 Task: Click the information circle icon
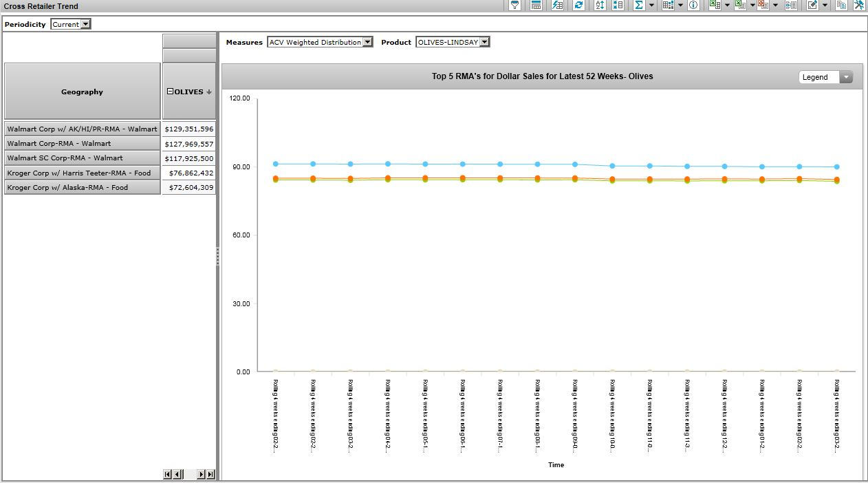[693, 6]
